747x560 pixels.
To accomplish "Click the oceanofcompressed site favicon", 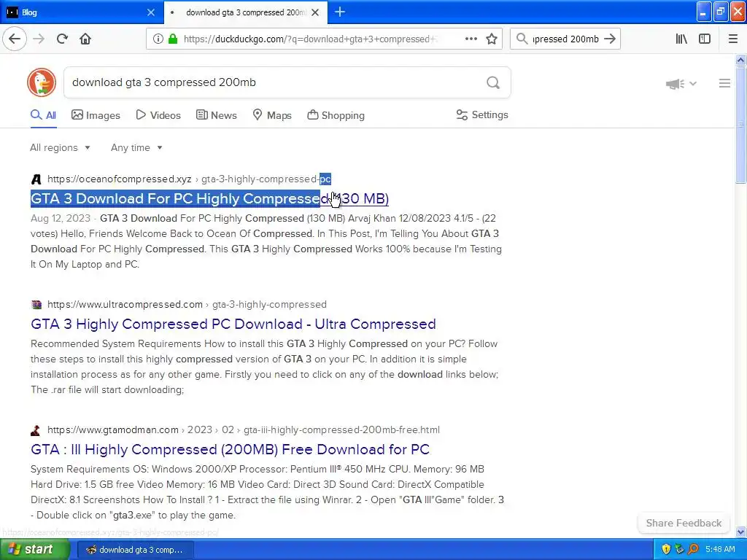I will (36, 179).
